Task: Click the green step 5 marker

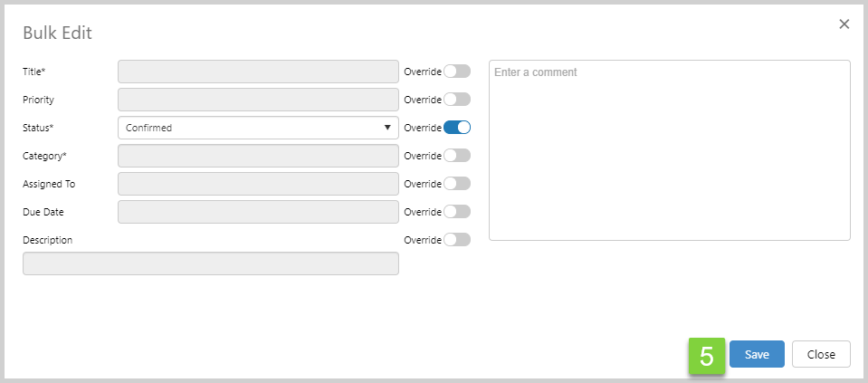Action: coord(707,356)
